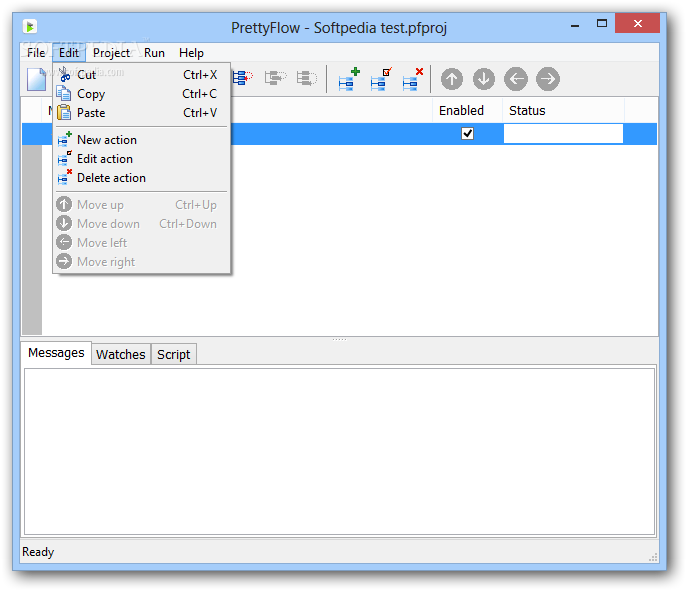Image resolution: width=687 pixels, height=591 pixels.
Task: Click the resize grip in the status bar corner
Action: [x=653, y=557]
